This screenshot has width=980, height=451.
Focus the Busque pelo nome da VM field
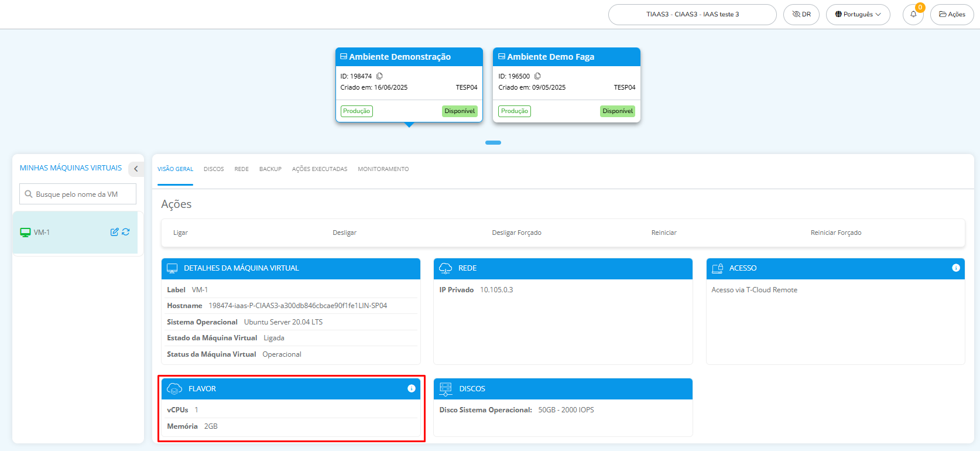[x=78, y=194]
